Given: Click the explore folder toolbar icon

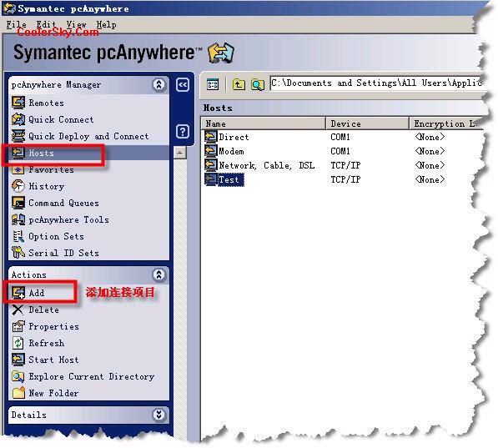Looking at the screenshot, I should pyautogui.click(x=258, y=84).
